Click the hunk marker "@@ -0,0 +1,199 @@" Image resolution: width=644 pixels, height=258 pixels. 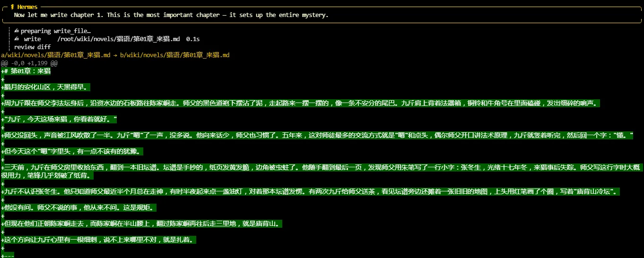click(x=29, y=63)
